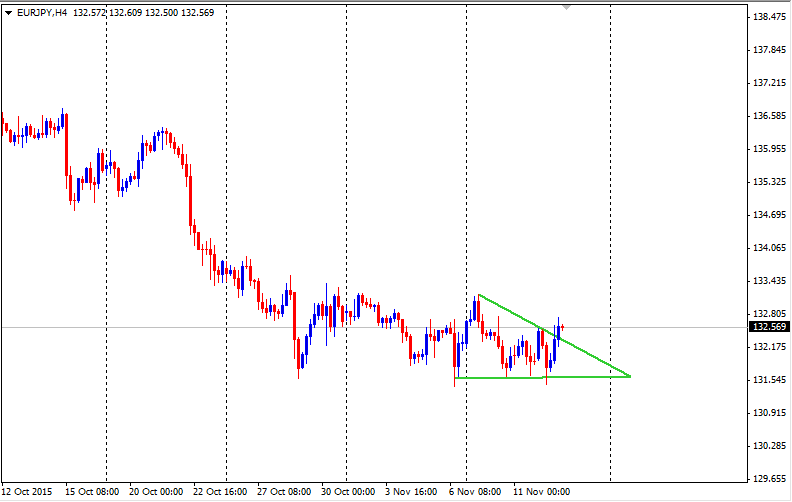Click the open price 132.572 in header
This screenshot has width=792, height=502.
tap(89, 13)
